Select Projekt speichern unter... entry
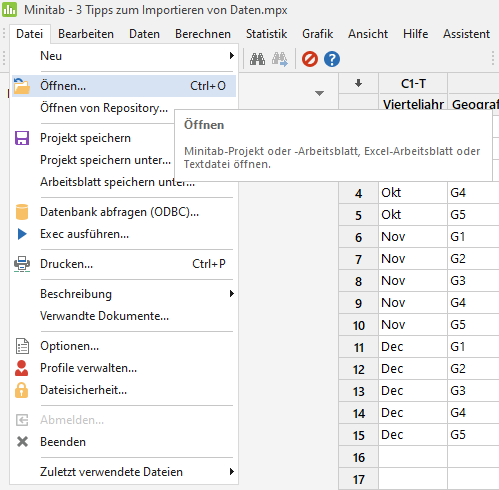This screenshot has height=490, width=499. coord(106,160)
